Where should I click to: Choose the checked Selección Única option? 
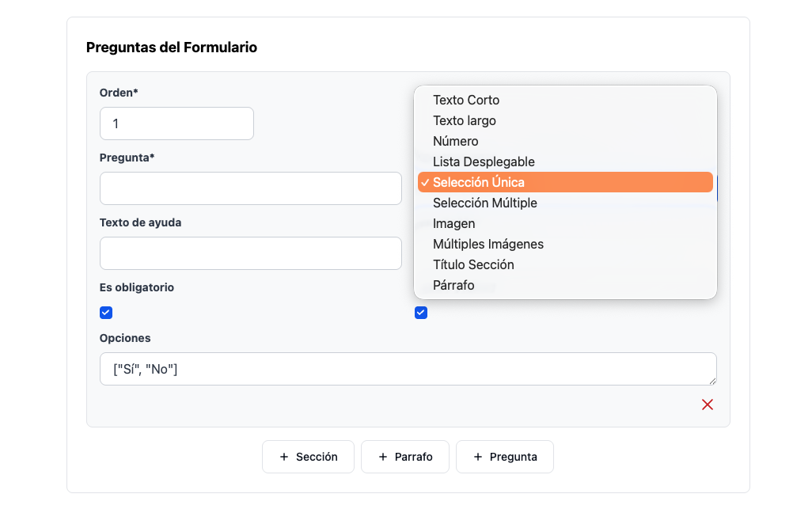[479, 183]
